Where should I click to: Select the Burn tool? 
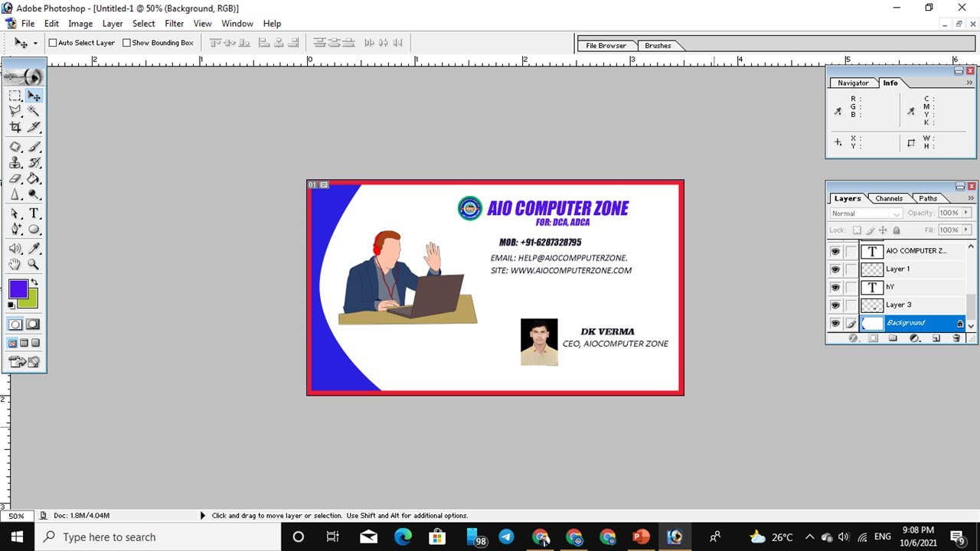(x=34, y=194)
